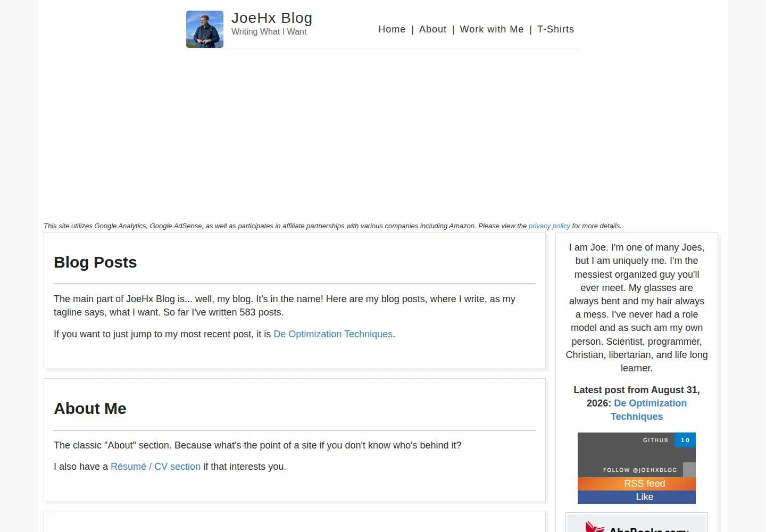Click the Blog Posts heading
The width and height of the screenshot is (766, 532).
pos(95,262)
